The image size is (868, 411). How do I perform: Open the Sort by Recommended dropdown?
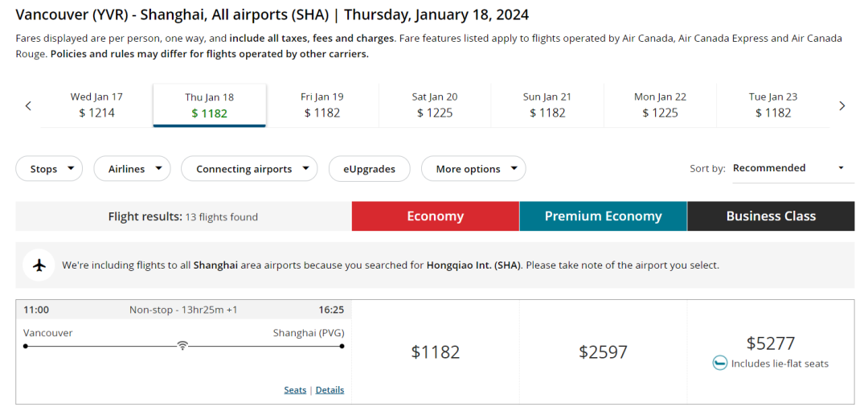(x=792, y=168)
